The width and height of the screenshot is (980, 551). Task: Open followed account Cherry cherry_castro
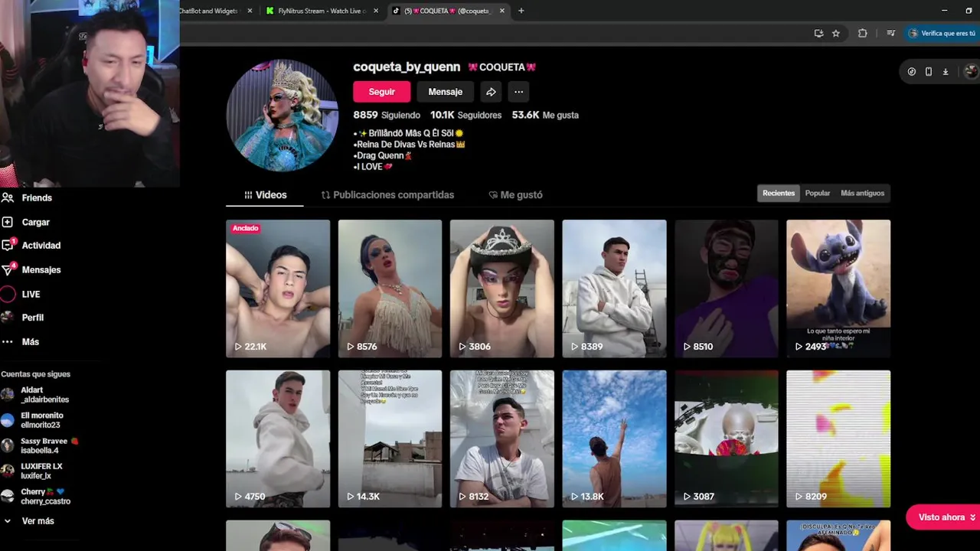[x=36, y=497]
